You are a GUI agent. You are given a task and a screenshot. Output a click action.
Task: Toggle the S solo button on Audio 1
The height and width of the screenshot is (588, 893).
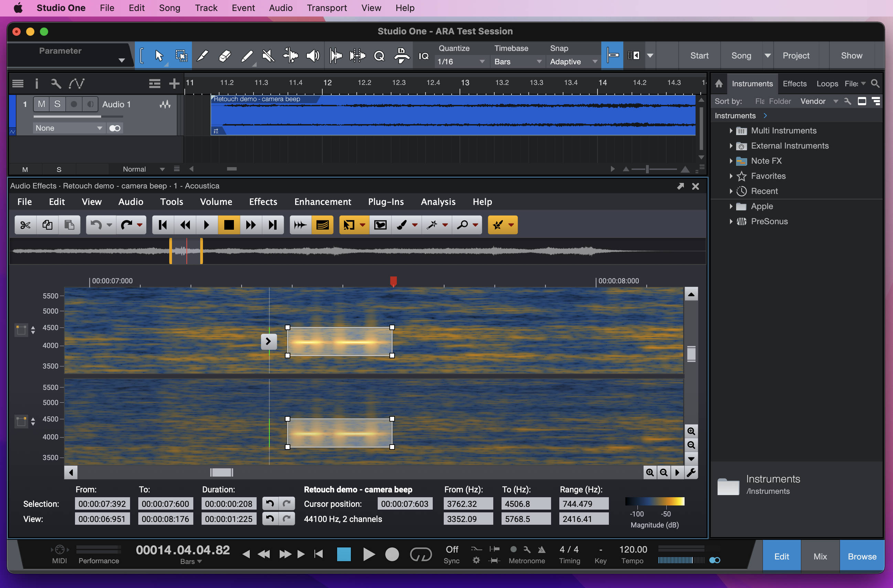(58, 104)
